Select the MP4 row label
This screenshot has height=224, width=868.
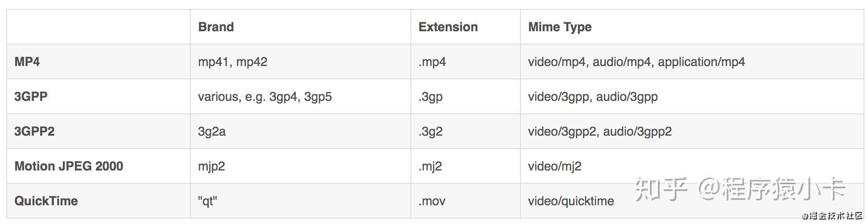27,62
